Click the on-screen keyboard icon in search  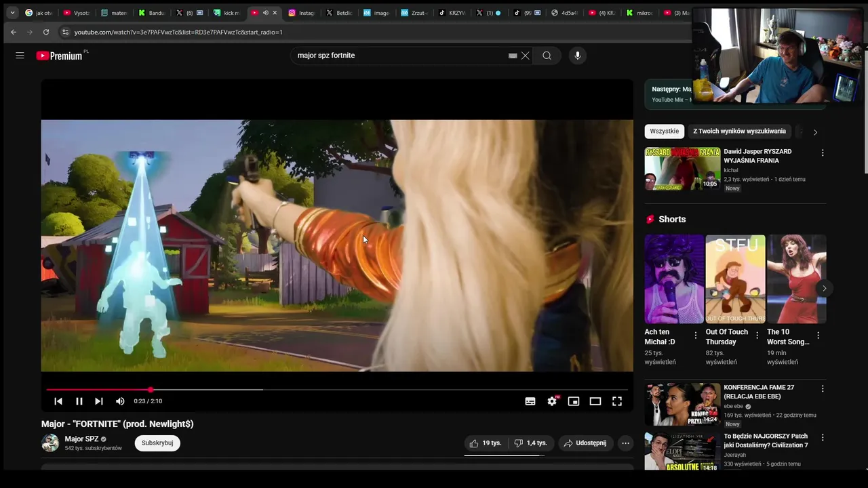(x=513, y=56)
